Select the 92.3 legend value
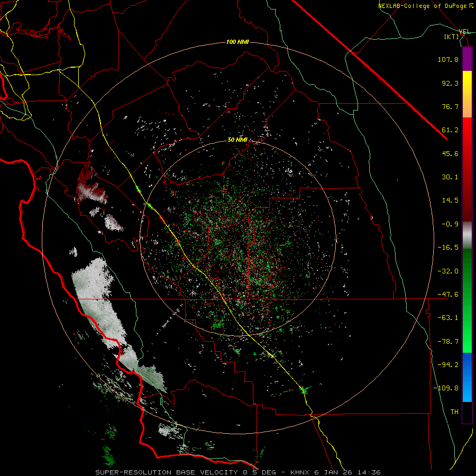Viewport: 476px width, 476px height. point(450,83)
